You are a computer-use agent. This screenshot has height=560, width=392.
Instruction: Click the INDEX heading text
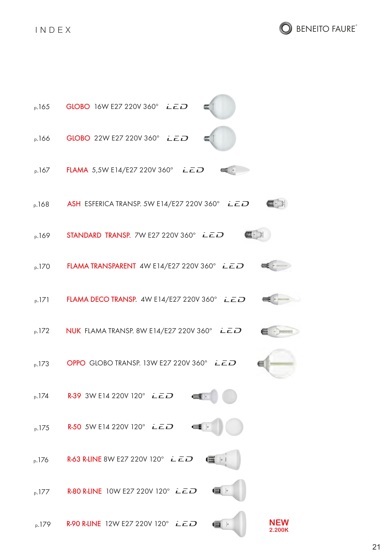coord(53,30)
